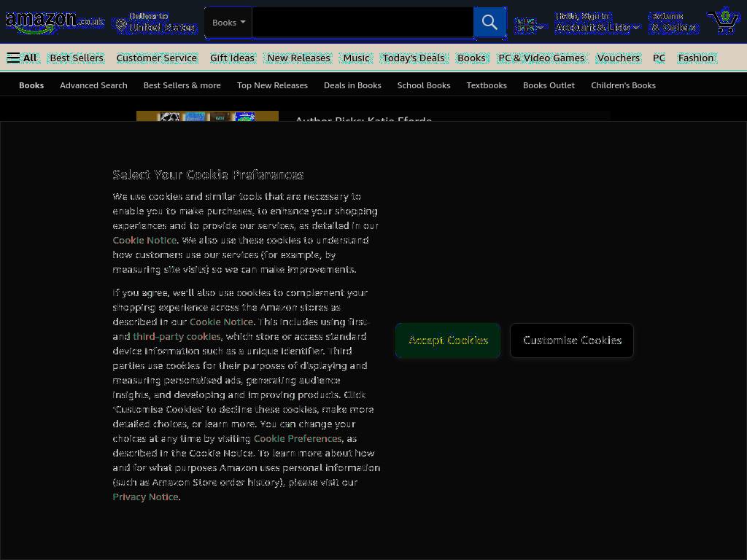Open Deals in Books

click(352, 85)
